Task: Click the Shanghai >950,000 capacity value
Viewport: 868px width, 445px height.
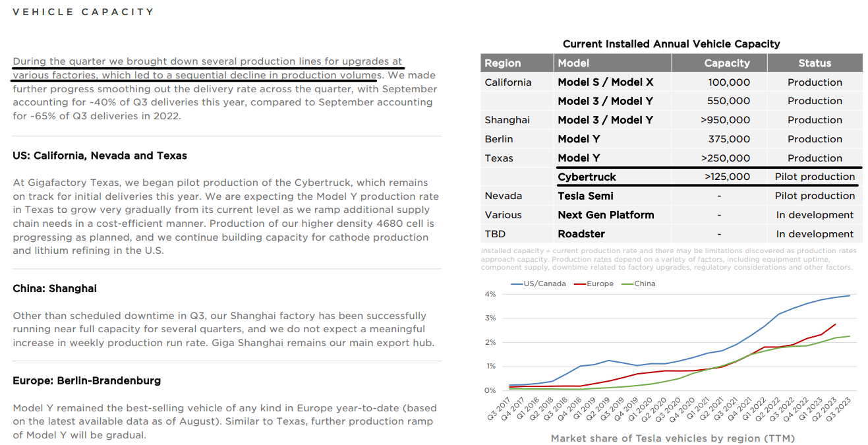Action: tap(725, 120)
